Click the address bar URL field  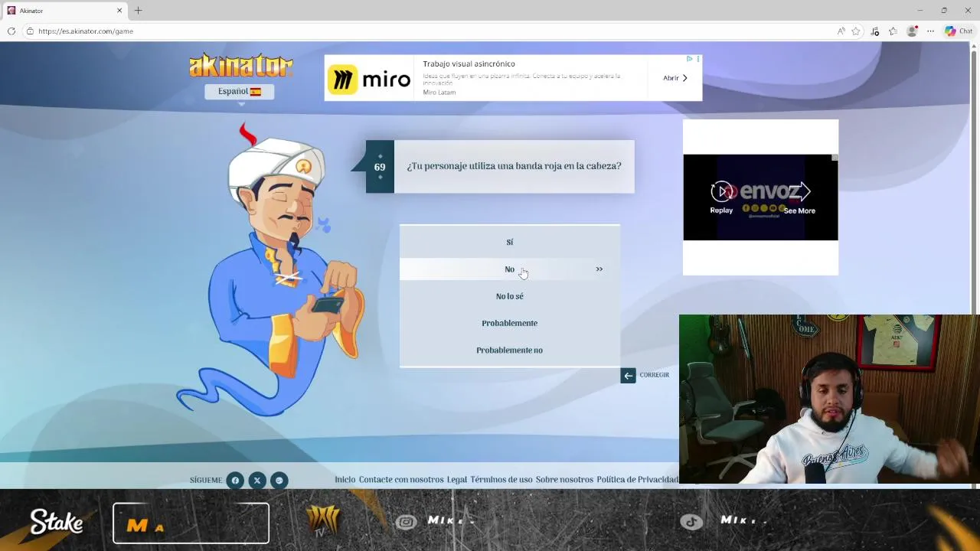click(x=429, y=31)
